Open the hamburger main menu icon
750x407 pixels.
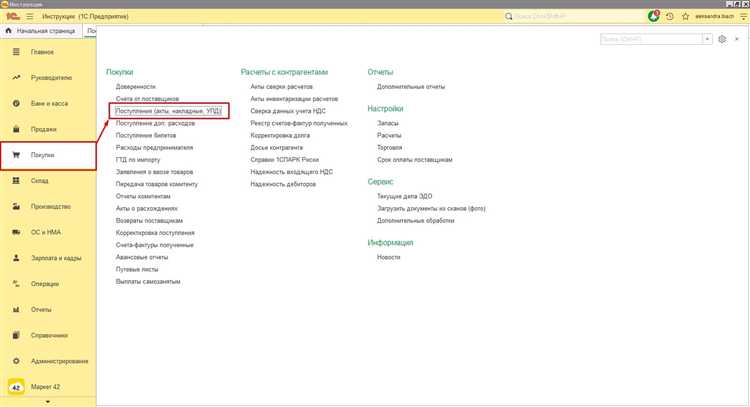point(30,16)
